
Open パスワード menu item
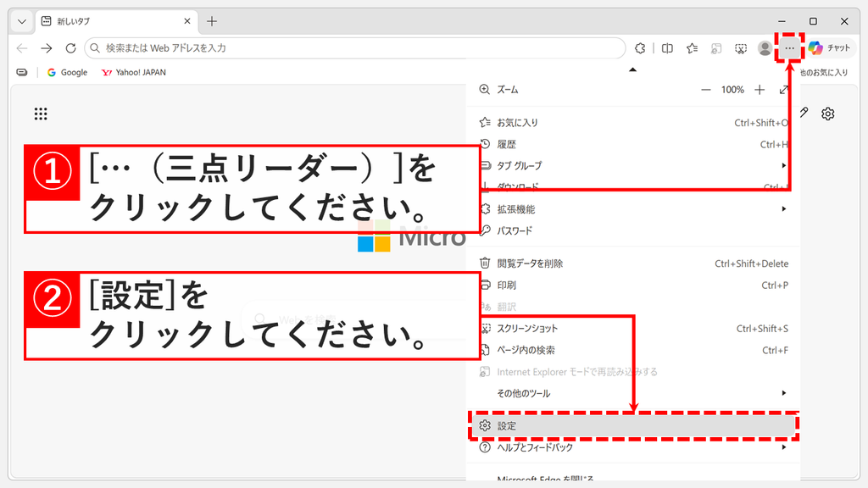coord(633,230)
